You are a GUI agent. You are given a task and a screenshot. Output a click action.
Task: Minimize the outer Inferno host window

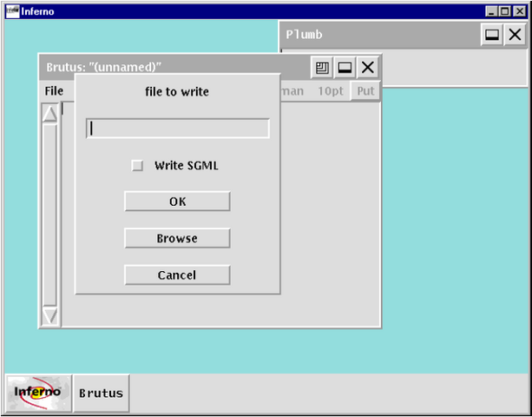(491, 11)
